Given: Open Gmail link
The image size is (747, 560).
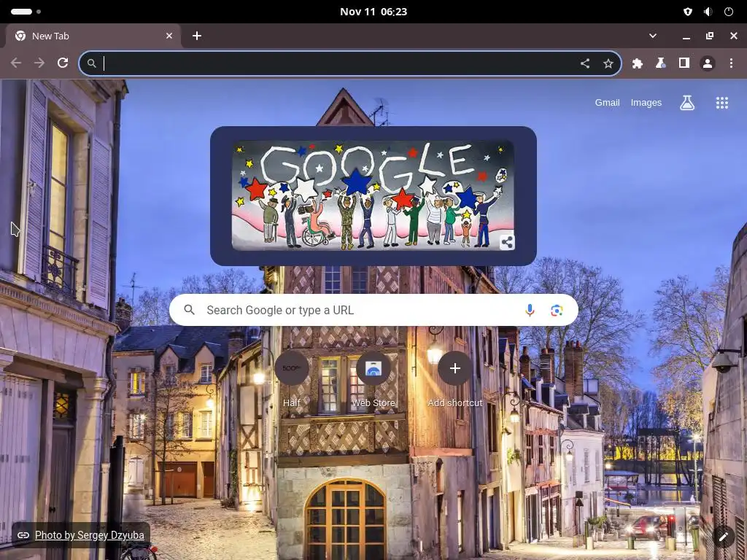Looking at the screenshot, I should point(607,102).
